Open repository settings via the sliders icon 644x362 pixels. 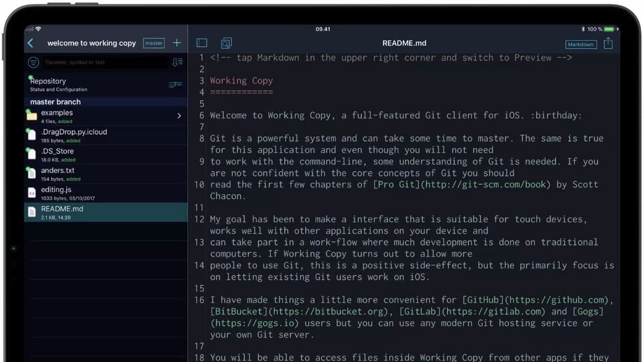pos(176,83)
